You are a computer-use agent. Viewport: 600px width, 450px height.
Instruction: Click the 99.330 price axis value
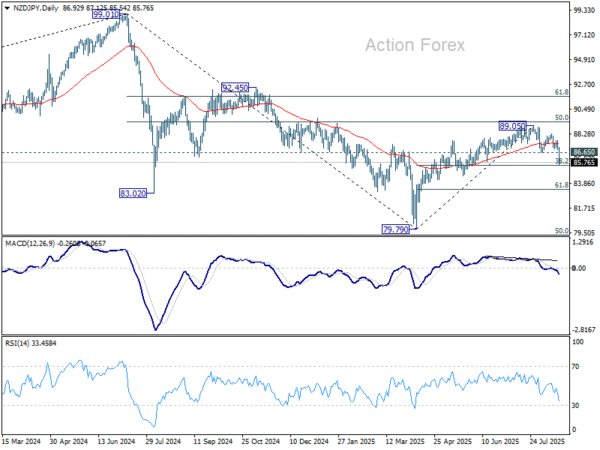(584, 10)
